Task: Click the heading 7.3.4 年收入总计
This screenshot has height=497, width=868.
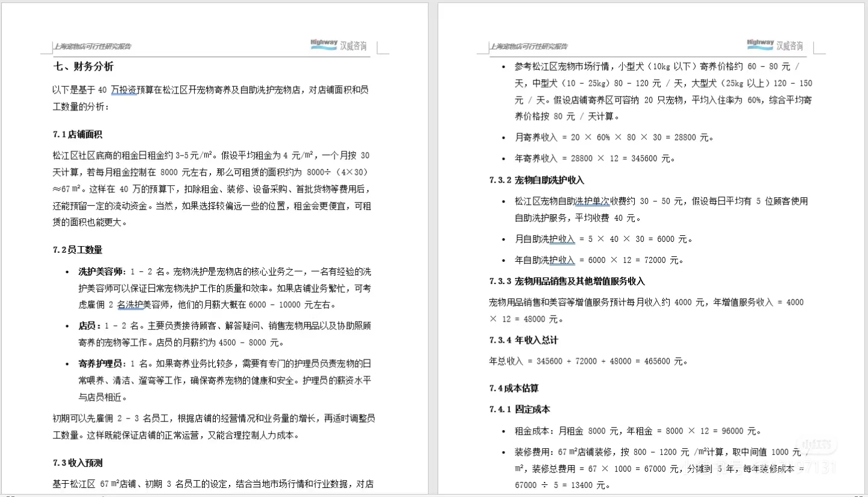Action: tap(523, 340)
